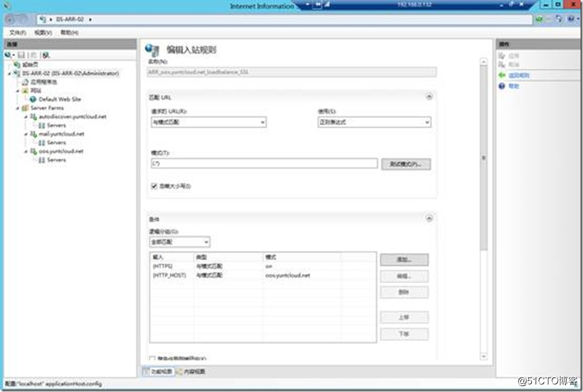
Task: Click the Help link in Actions pane
Action: [x=514, y=86]
